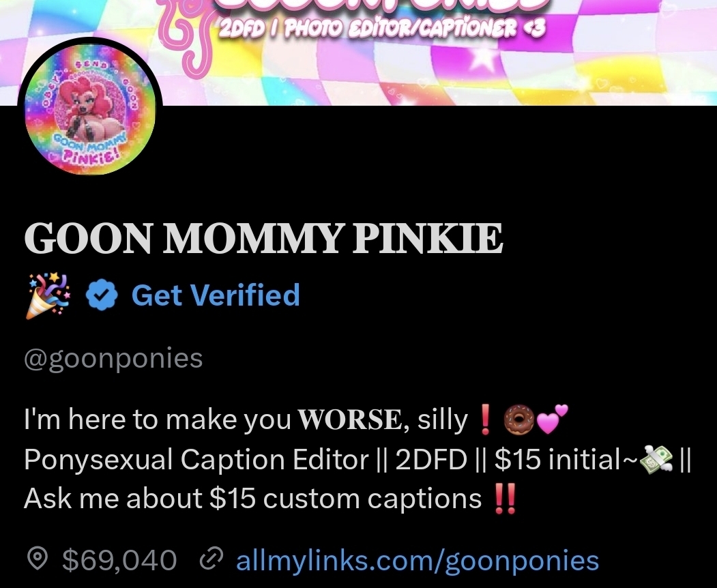This screenshot has height=588, width=717.
Task: Click the chain link icon
Action: [x=210, y=561]
